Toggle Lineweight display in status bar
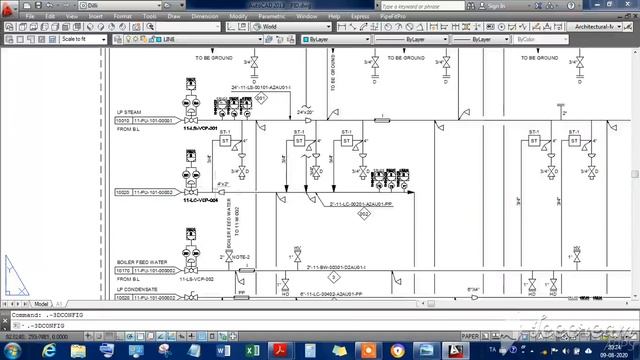This screenshot has height=360, width=640. [192, 337]
